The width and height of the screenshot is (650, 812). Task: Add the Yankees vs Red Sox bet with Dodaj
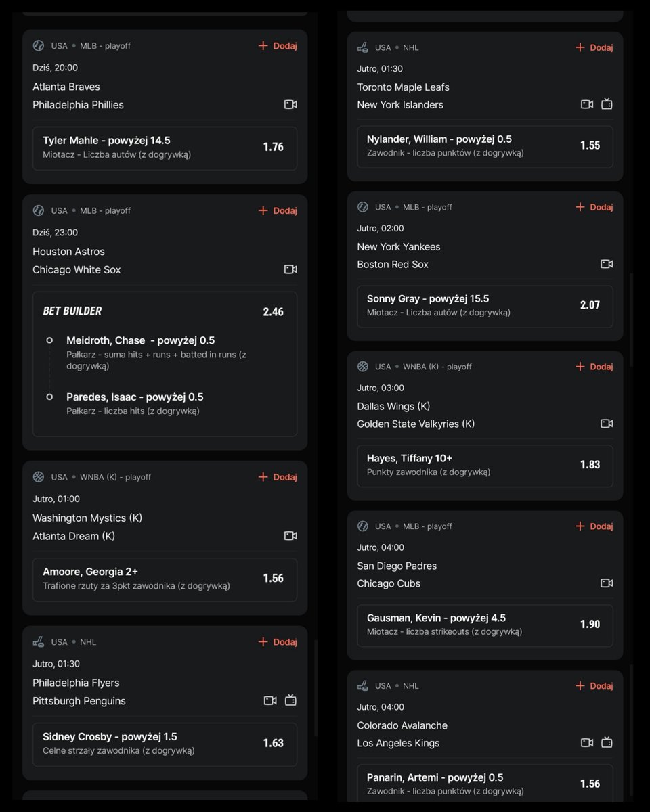pyautogui.click(x=594, y=207)
